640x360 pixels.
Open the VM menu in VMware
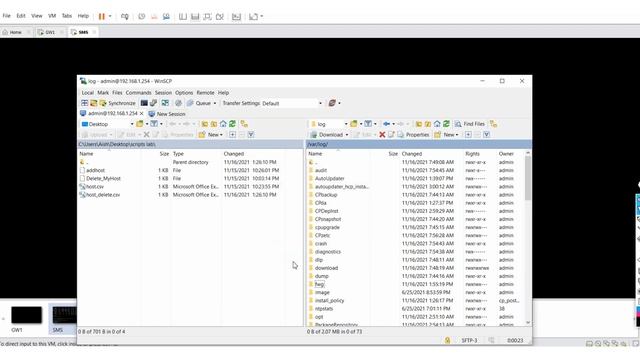point(52,16)
